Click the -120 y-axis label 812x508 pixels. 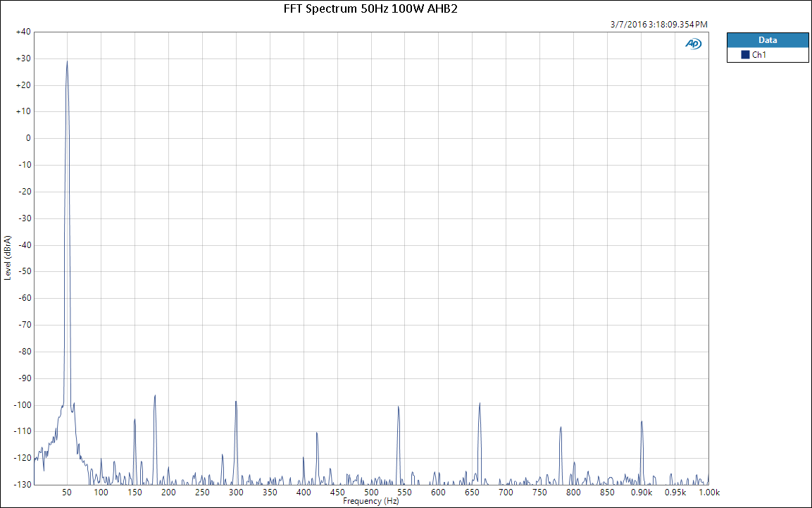click(23, 458)
